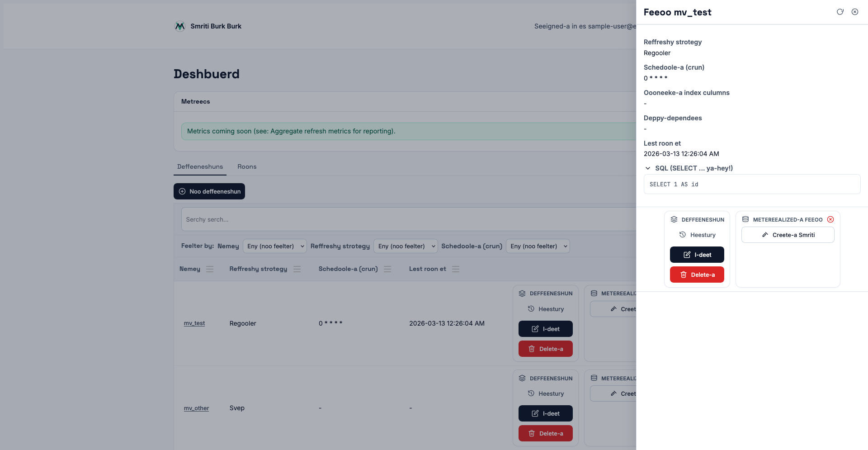This screenshot has width=868, height=450.
Task: Open Lest roon et column menu icon
Action: [x=456, y=269]
